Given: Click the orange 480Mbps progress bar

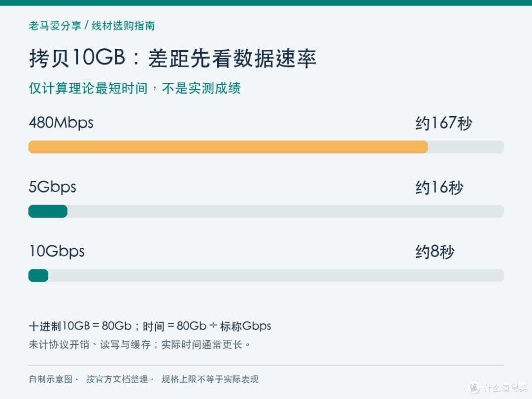Looking at the screenshot, I should tap(228, 147).
